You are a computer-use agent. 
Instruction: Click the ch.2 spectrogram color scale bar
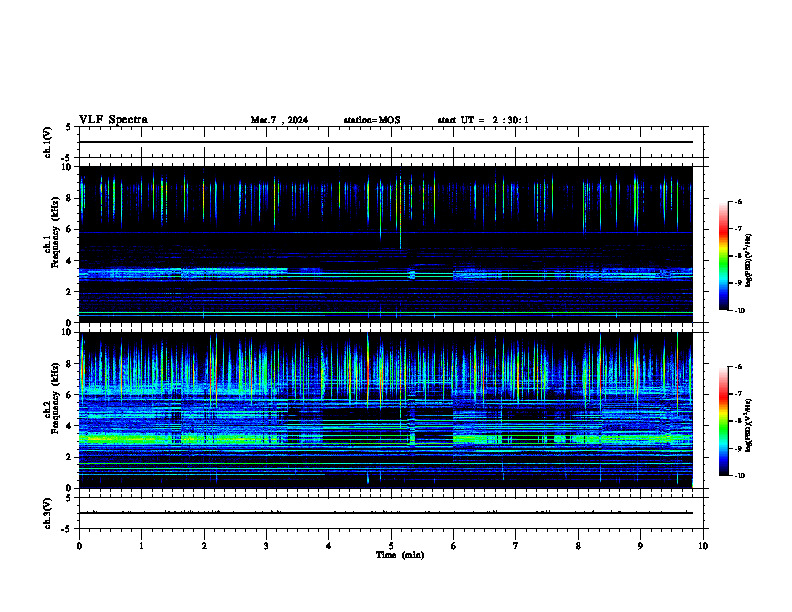tap(723, 421)
